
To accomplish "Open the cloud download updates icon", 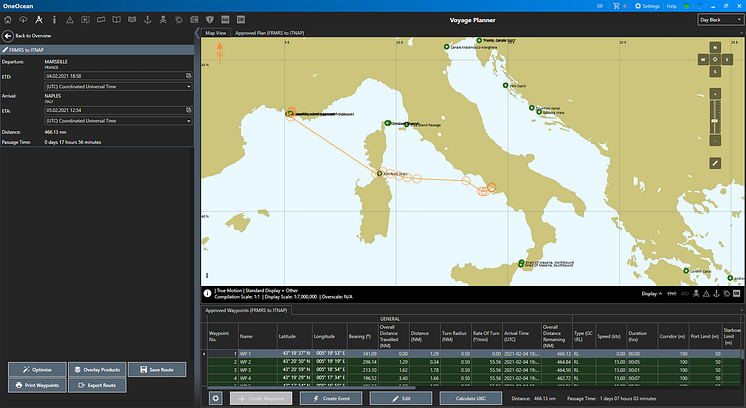I will pyautogui.click(x=23, y=19).
